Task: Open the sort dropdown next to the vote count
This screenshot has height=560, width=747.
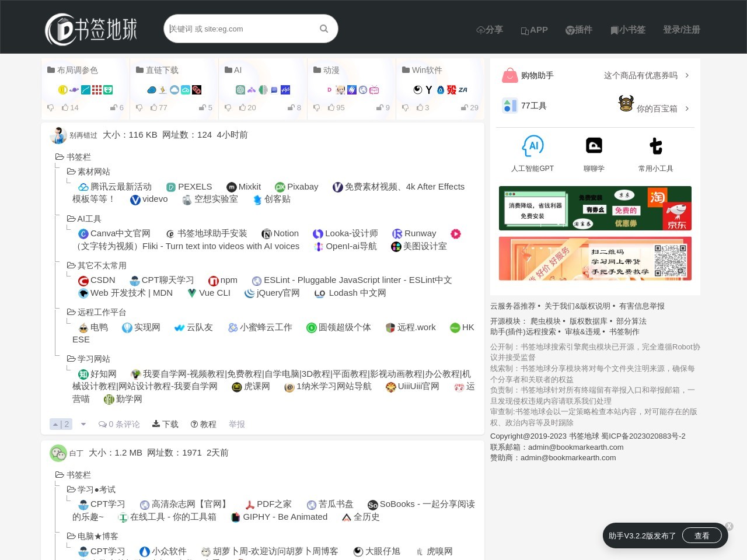Action: pos(83,424)
